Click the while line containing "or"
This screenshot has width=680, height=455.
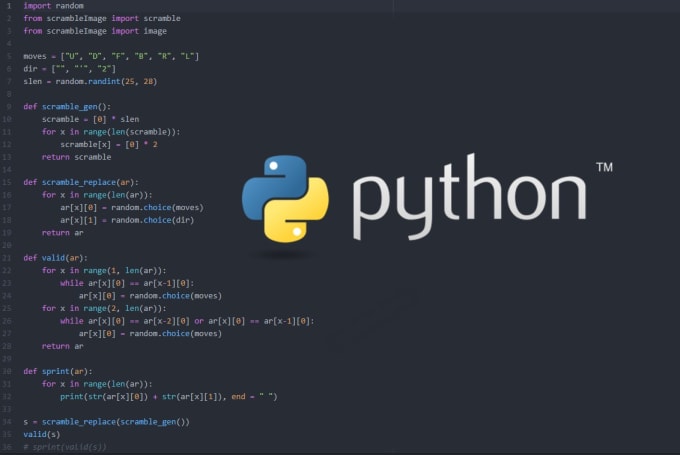click(187, 321)
